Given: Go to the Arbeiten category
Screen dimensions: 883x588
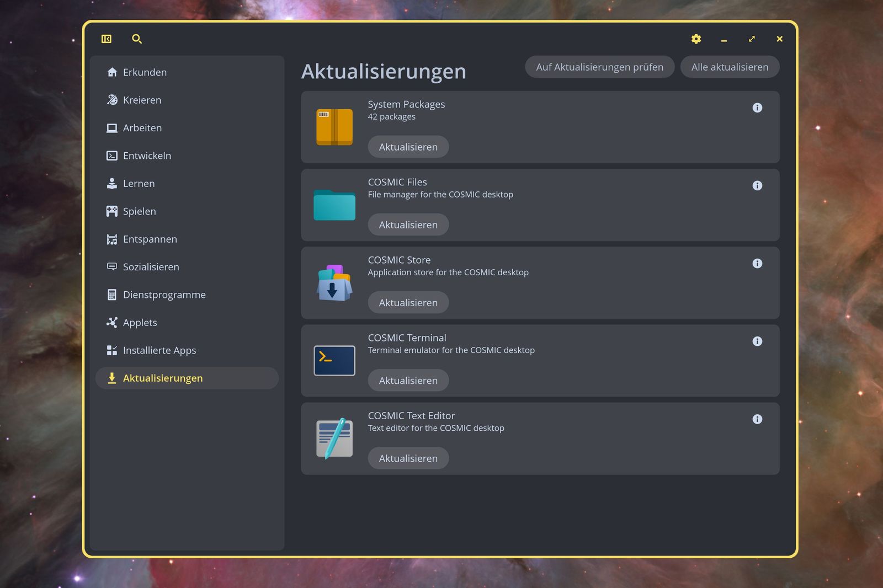Looking at the screenshot, I should (187, 128).
